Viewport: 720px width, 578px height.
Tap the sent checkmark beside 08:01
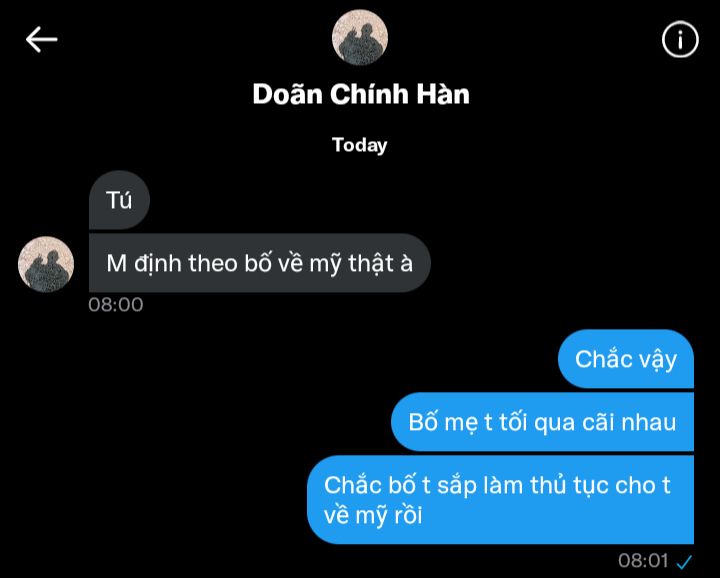tap(685, 561)
